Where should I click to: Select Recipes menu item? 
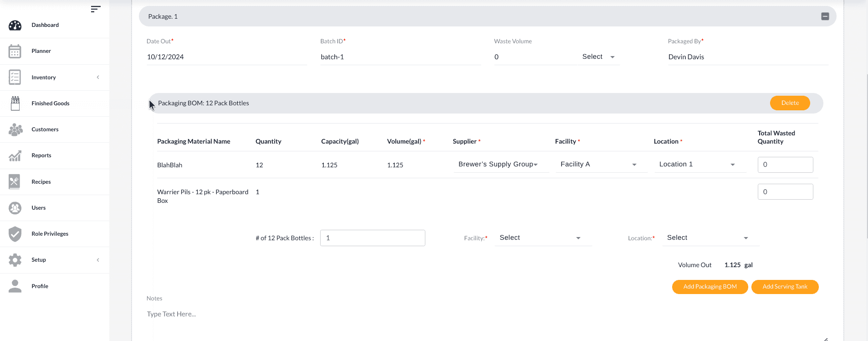tap(41, 182)
